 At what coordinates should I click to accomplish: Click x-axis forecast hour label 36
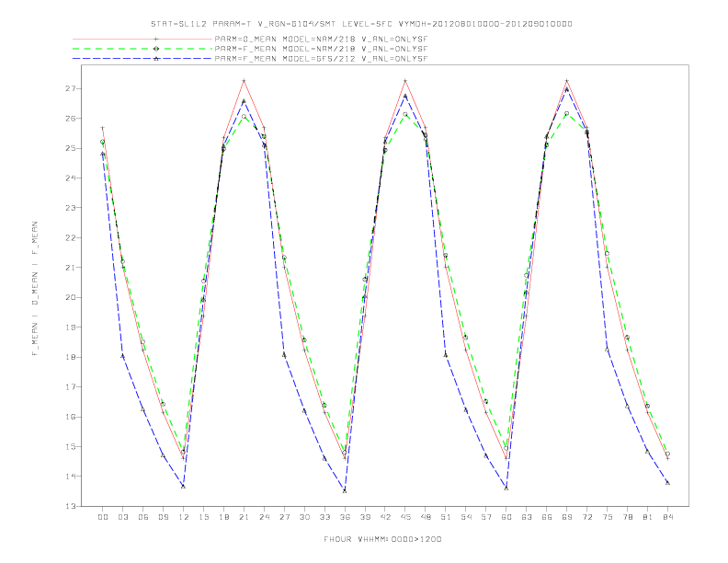[x=345, y=517]
